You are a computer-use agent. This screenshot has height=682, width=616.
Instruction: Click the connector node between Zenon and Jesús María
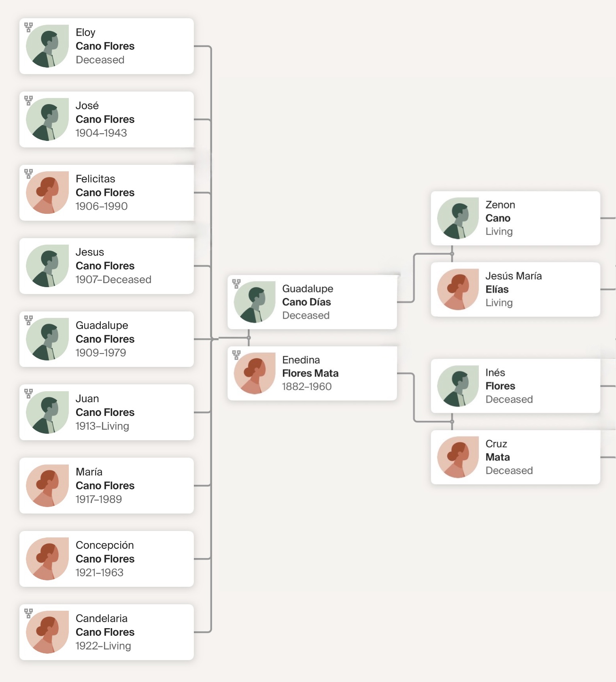(x=452, y=254)
